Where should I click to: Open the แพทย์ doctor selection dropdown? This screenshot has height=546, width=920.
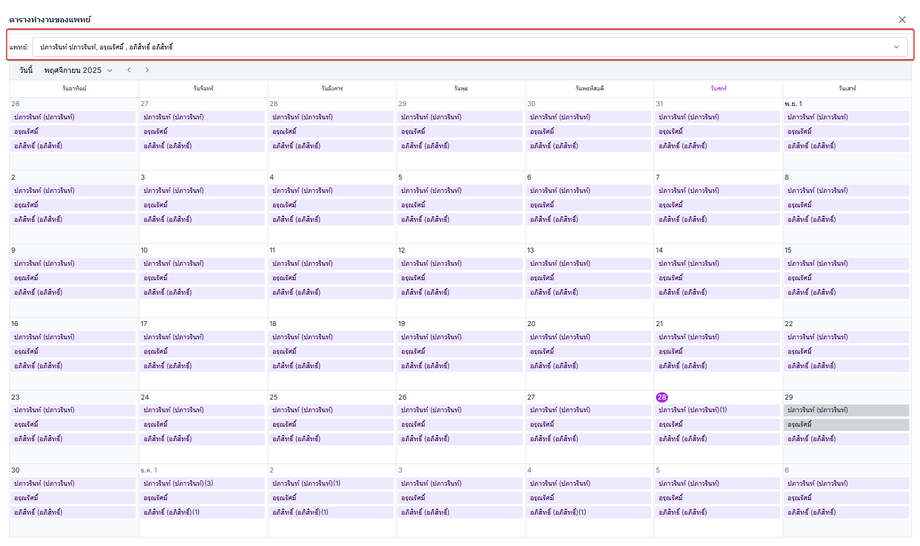[x=470, y=47]
